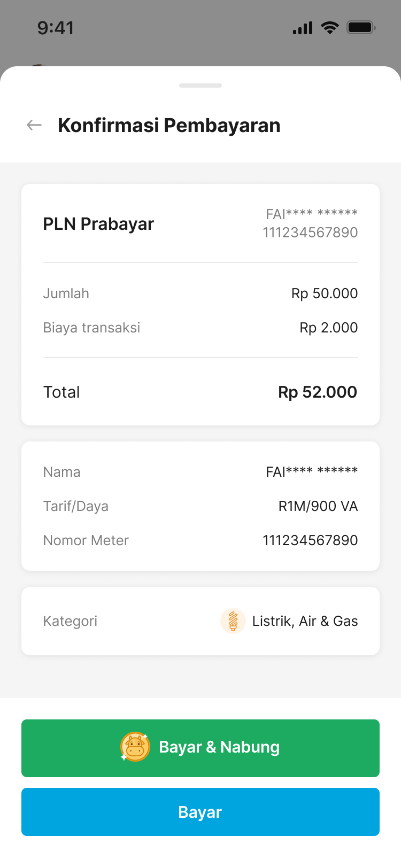Grab the bottom sheet drag handle
Viewport: 401px width, 868px height.
200,86
